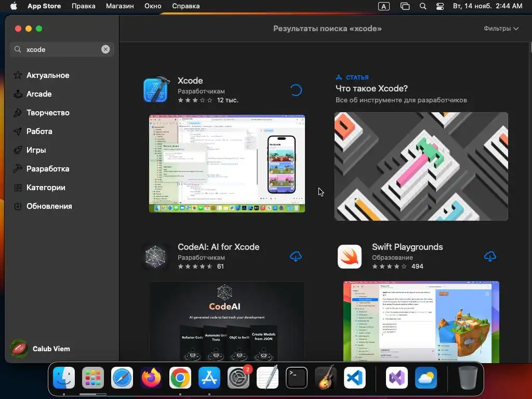
Task: Open Terminal from the Dock
Action: [297, 378]
